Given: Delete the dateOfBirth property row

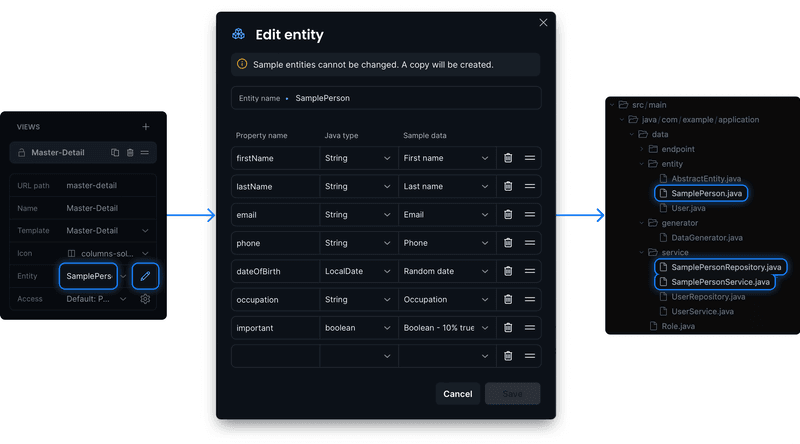Looking at the screenshot, I should coord(508,271).
